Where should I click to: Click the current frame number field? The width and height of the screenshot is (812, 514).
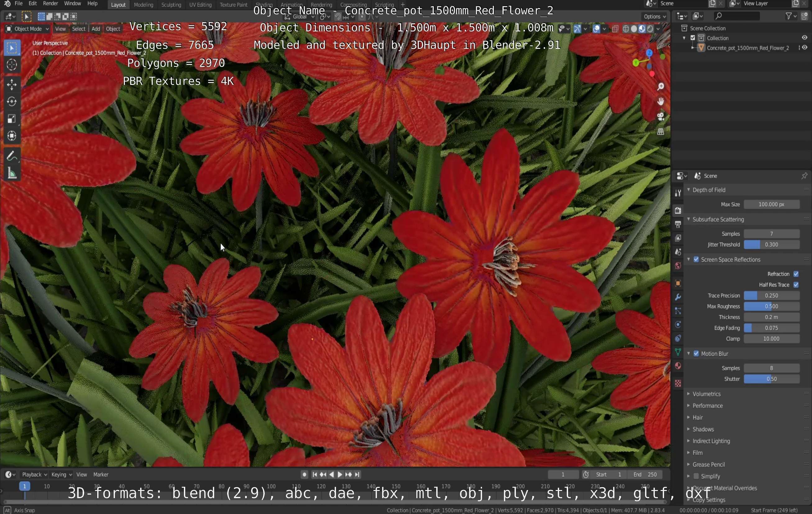coord(563,474)
